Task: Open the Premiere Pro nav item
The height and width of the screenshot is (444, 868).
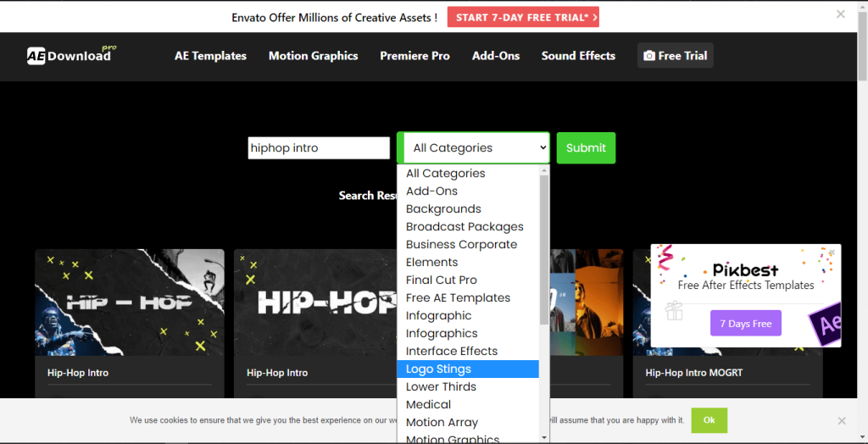Action: pyautogui.click(x=415, y=56)
